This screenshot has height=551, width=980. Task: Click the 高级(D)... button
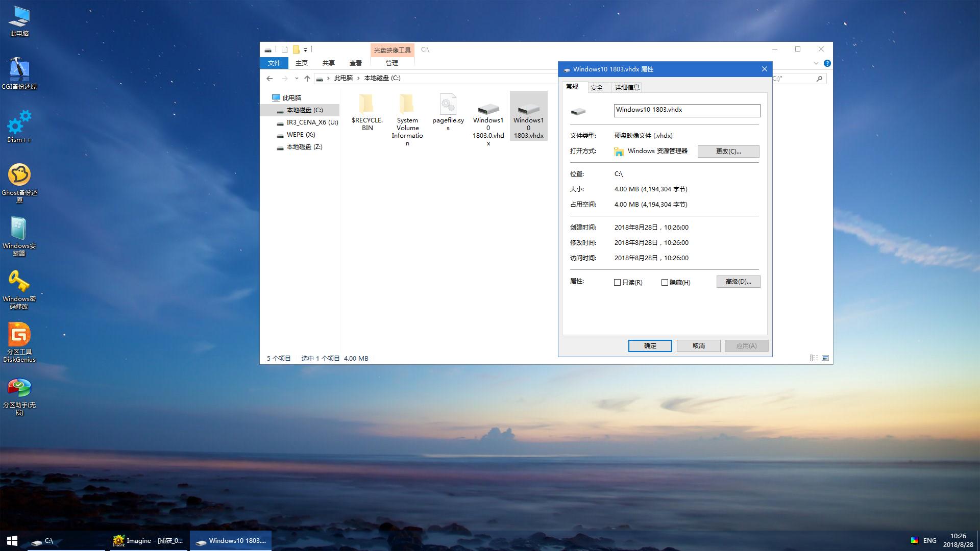(x=738, y=282)
